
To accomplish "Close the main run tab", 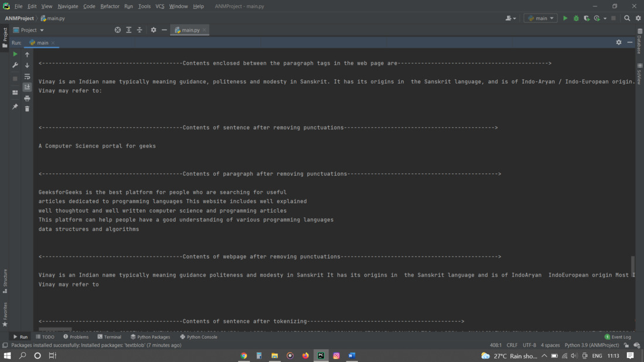I will pos(53,43).
